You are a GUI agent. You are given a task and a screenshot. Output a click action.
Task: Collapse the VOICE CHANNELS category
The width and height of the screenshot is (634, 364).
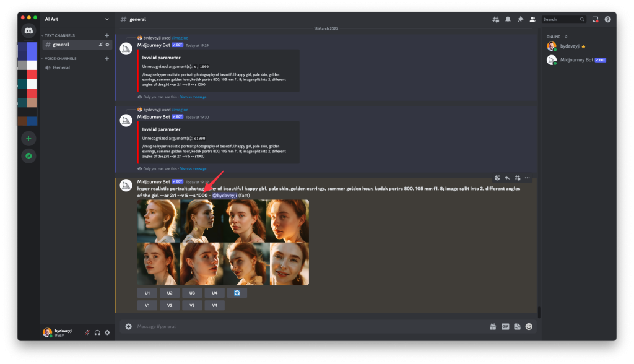tap(59, 59)
